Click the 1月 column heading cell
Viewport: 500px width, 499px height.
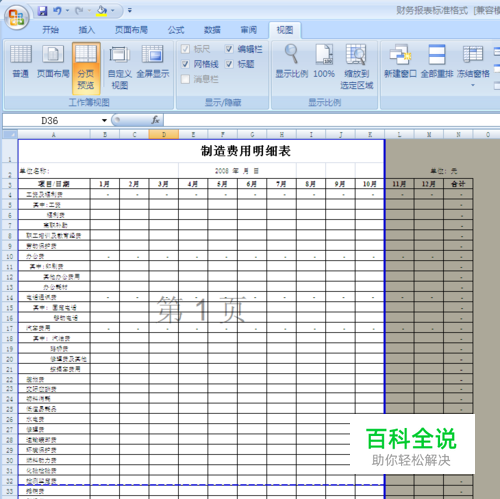click(105, 184)
